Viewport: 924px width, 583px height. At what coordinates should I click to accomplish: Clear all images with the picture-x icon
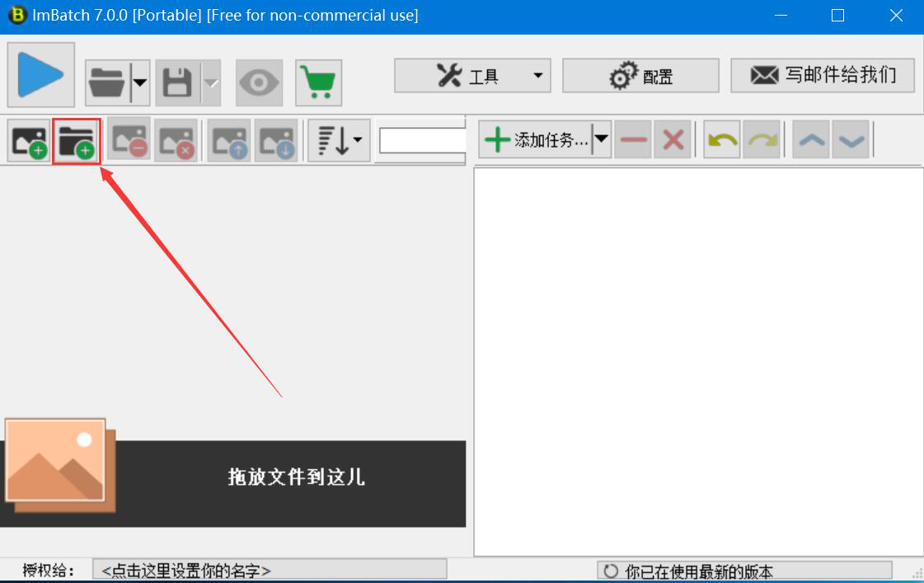point(176,141)
